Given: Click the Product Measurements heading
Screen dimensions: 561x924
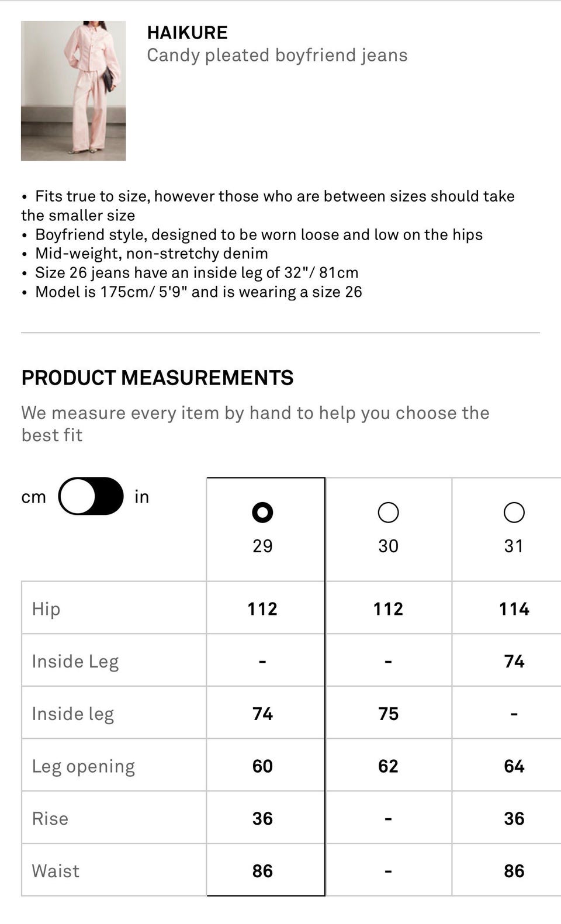Looking at the screenshot, I should click(x=157, y=378).
